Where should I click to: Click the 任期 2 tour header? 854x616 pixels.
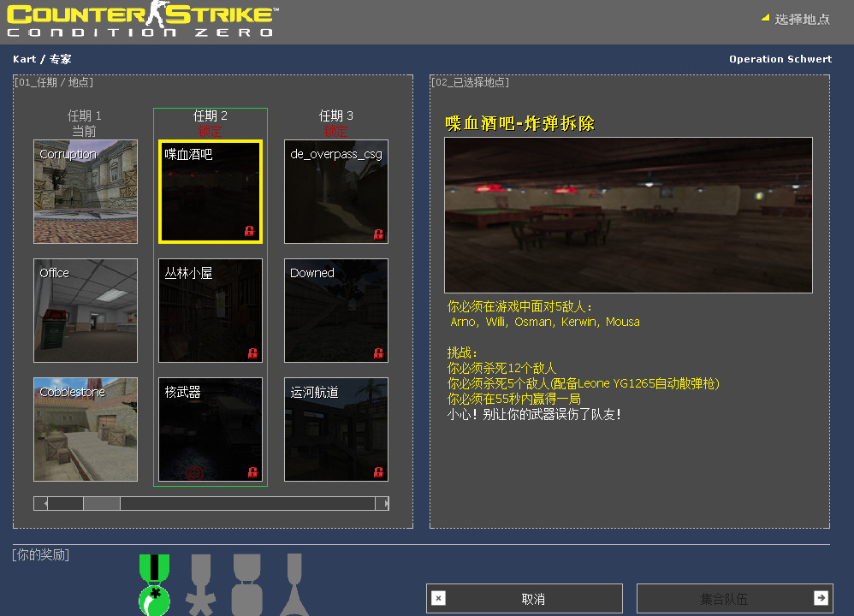click(x=211, y=115)
